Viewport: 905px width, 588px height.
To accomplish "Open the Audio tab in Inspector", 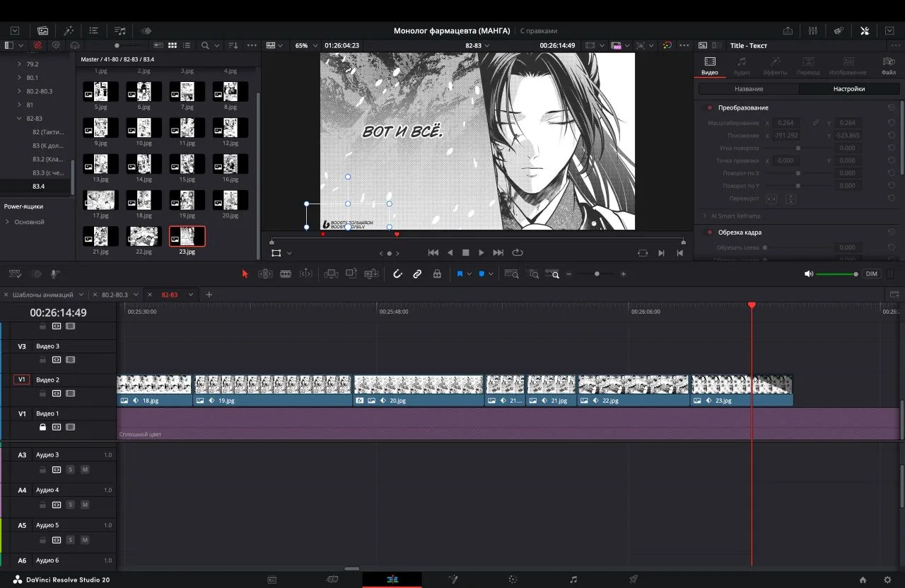I will pyautogui.click(x=742, y=66).
